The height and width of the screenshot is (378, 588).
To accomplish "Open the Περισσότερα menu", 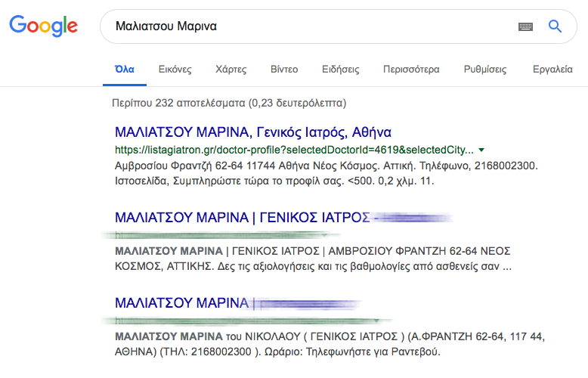I will click(411, 70).
